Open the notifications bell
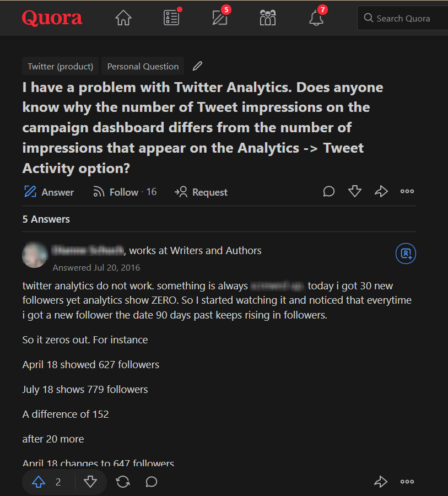This screenshot has width=448, height=496. [x=316, y=18]
